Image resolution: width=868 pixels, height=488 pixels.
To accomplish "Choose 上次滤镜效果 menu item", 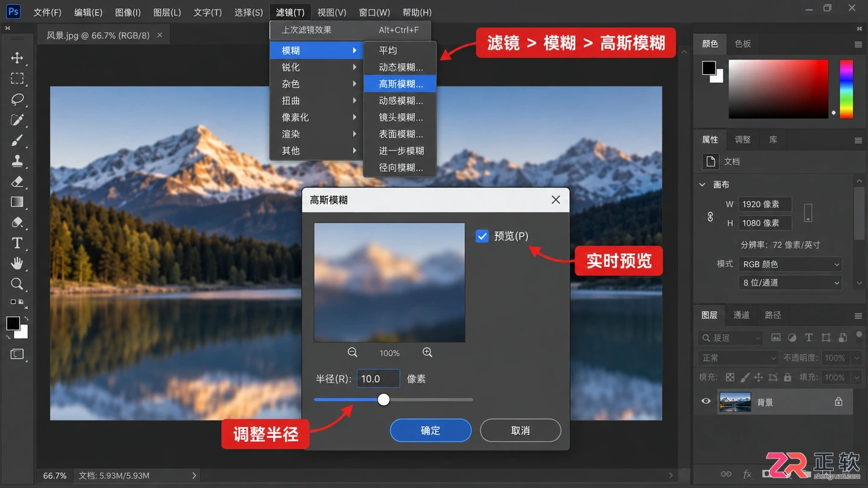I will tap(350, 30).
